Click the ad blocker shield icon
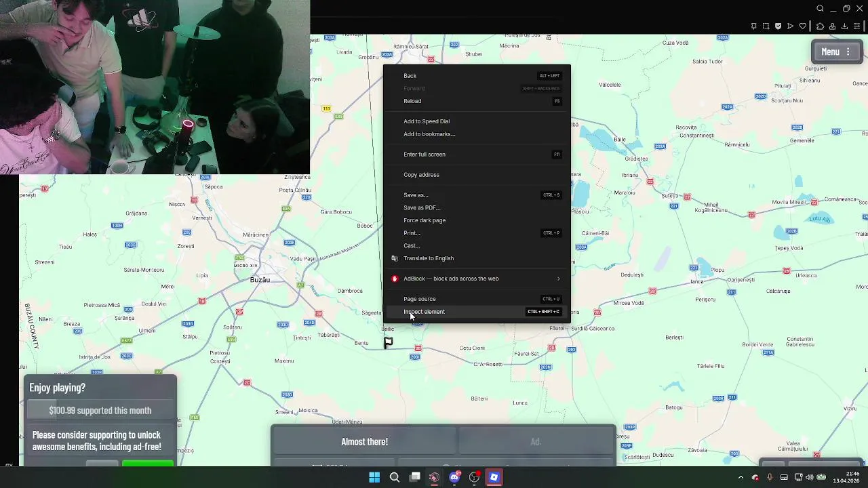This screenshot has width=868, height=488. [x=778, y=26]
